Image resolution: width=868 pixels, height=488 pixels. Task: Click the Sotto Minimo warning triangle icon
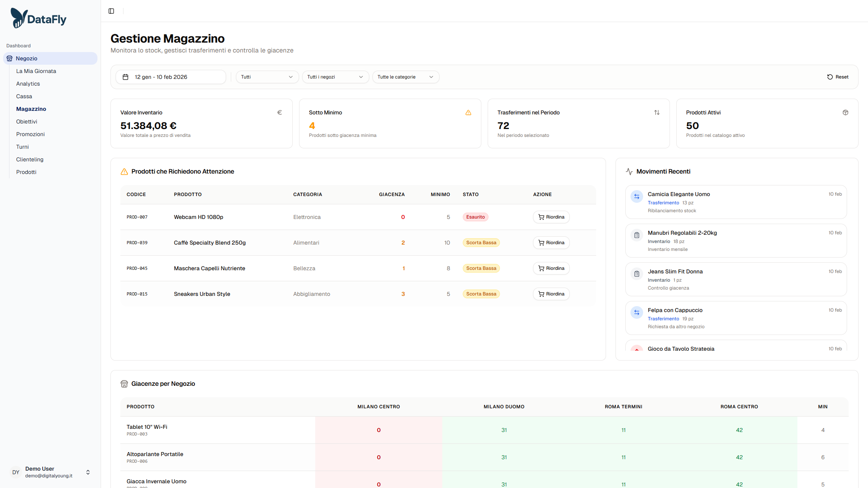pyautogui.click(x=468, y=113)
